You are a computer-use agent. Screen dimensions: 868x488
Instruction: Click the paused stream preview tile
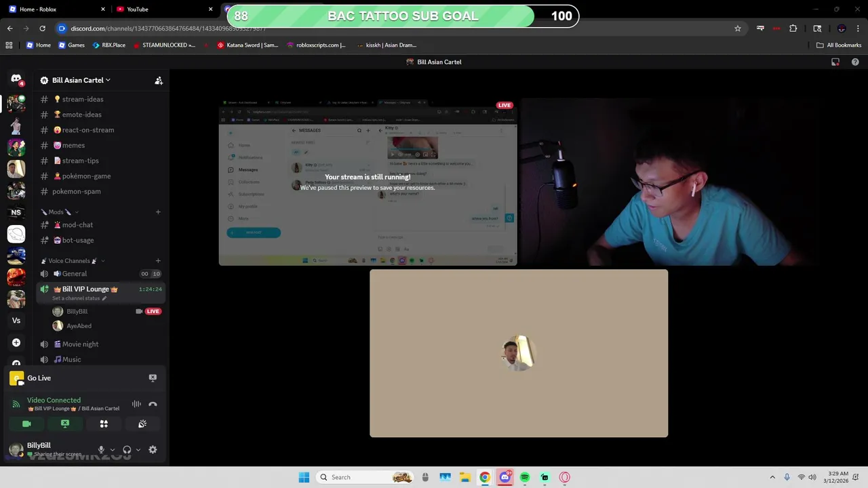click(368, 182)
